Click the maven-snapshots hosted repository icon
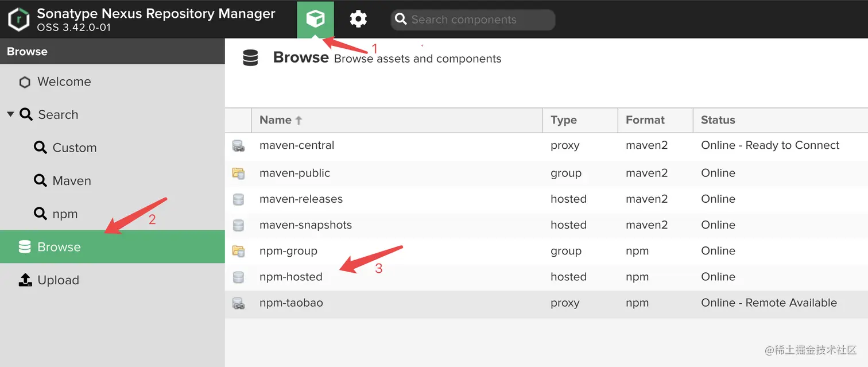Screen dimensions: 868x367 pos(238,225)
